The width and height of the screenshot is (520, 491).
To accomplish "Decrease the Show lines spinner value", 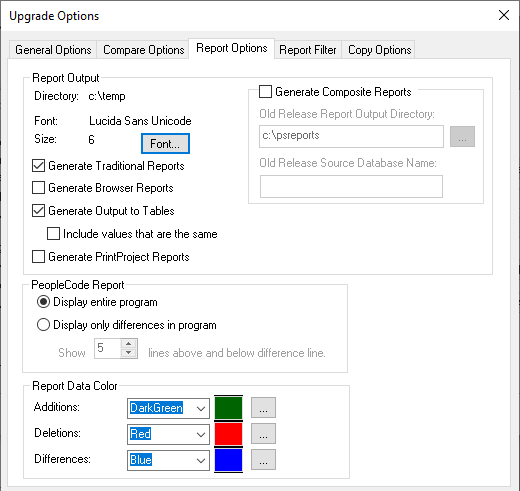I will click(129, 353).
